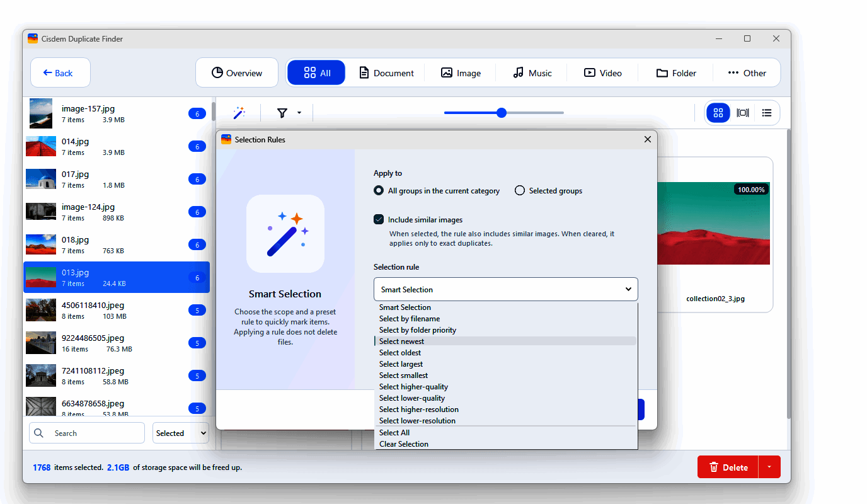This screenshot has width=867, height=504.
Task: Choose All groups in the current category
Action: click(x=437, y=191)
